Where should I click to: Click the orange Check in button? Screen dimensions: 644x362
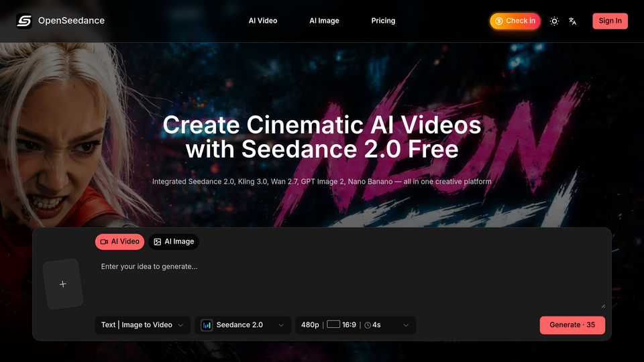[515, 21]
